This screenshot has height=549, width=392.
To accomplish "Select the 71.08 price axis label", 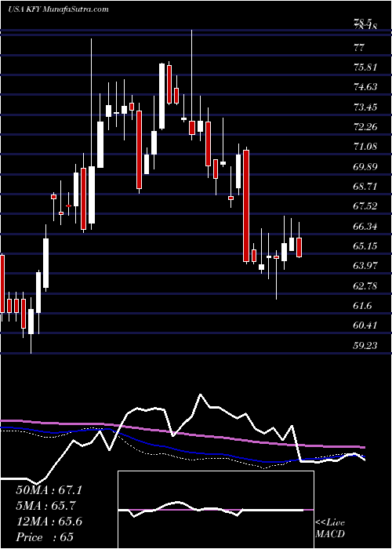I will pos(365,147).
